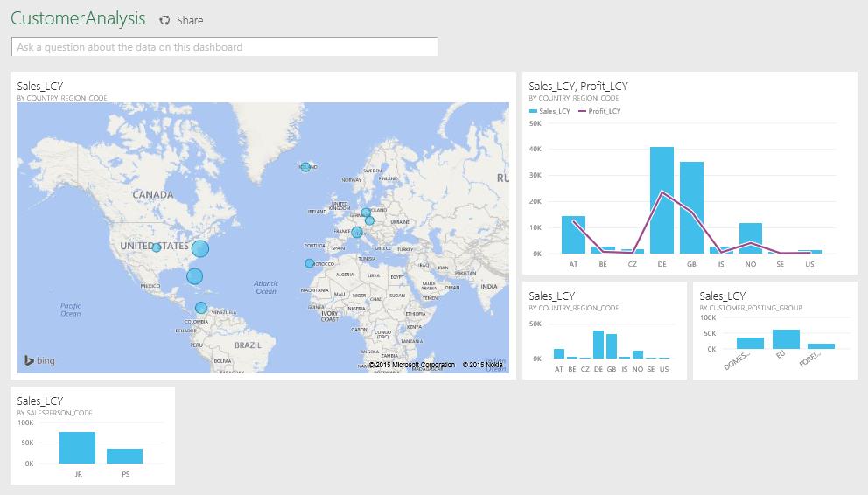Select the NO bar in small country chart
The image size is (868, 495).
[x=638, y=354]
